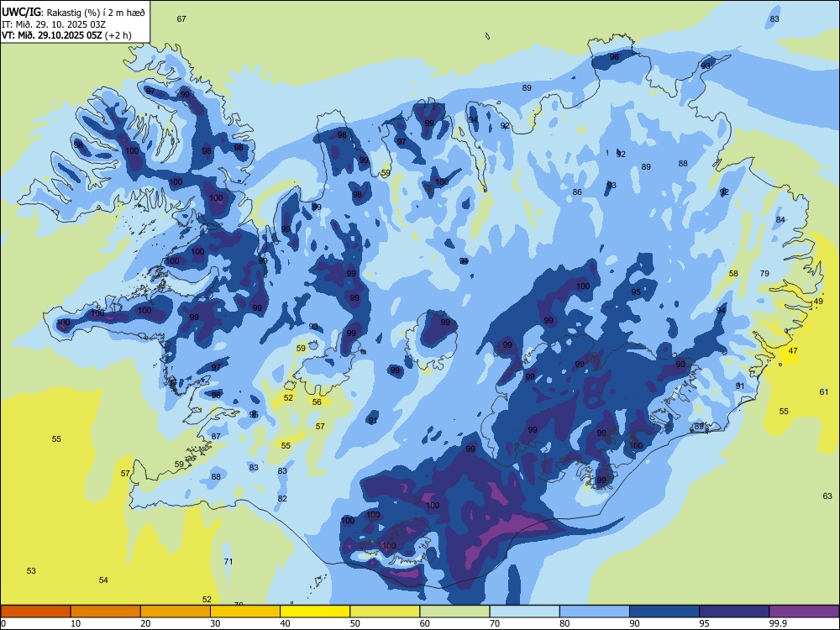
Task: Select the '20' label on the color scale
Action: [x=145, y=623]
